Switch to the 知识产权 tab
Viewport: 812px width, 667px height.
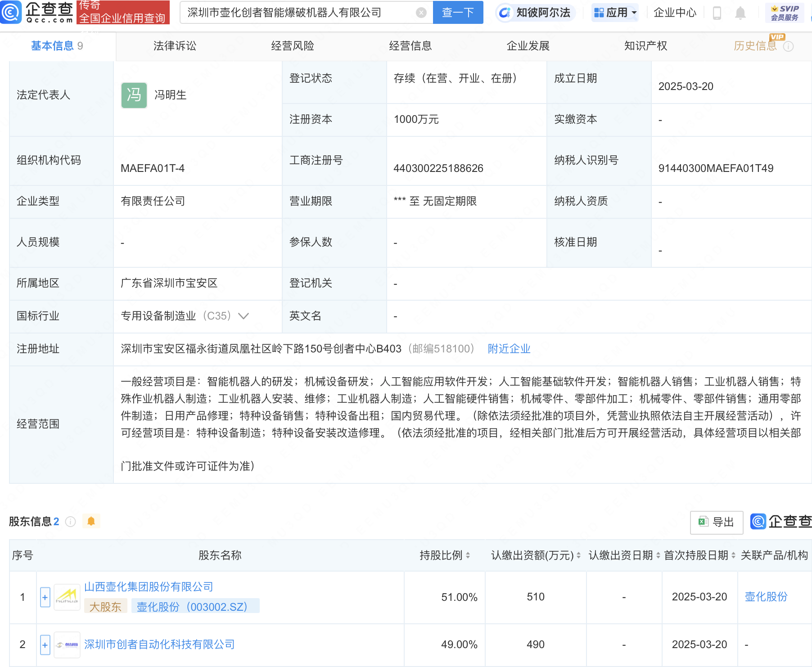click(645, 45)
